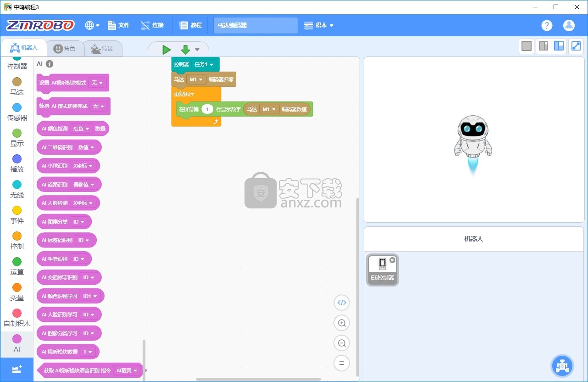Select 自制积木 block category

click(17, 318)
